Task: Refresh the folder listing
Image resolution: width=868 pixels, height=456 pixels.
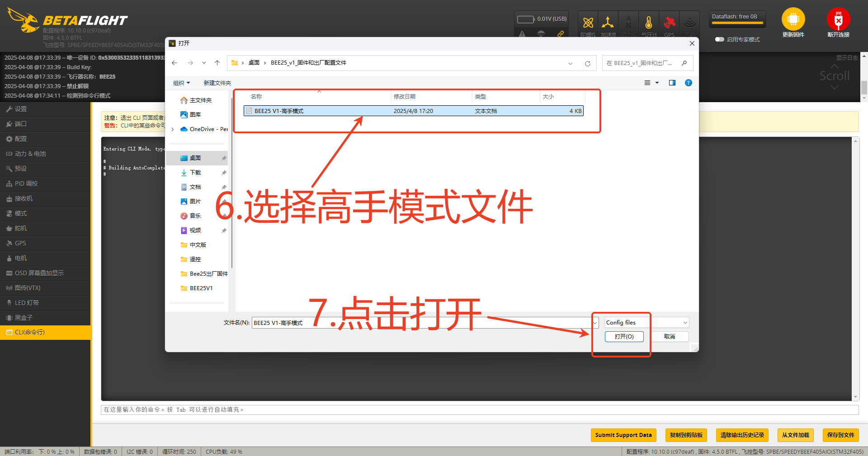Action: (x=588, y=63)
